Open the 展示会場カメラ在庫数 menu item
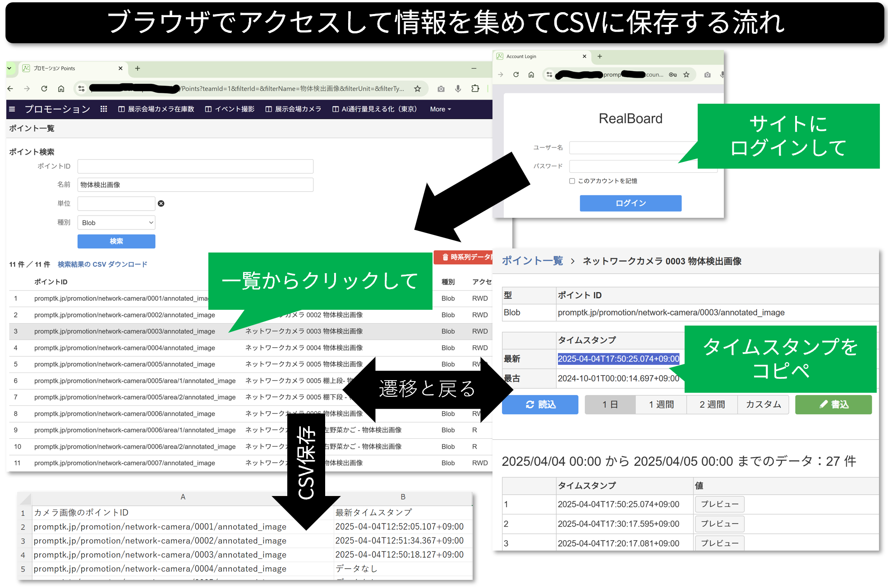The width and height of the screenshot is (888, 588). tap(156, 109)
